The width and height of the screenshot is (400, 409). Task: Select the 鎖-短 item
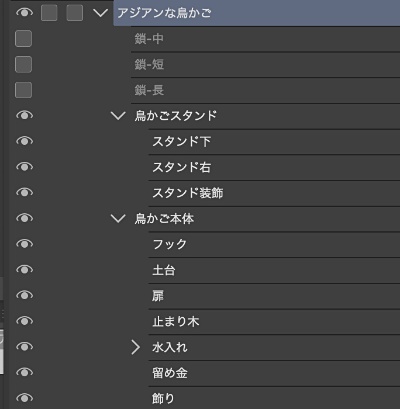(x=265, y=65)
